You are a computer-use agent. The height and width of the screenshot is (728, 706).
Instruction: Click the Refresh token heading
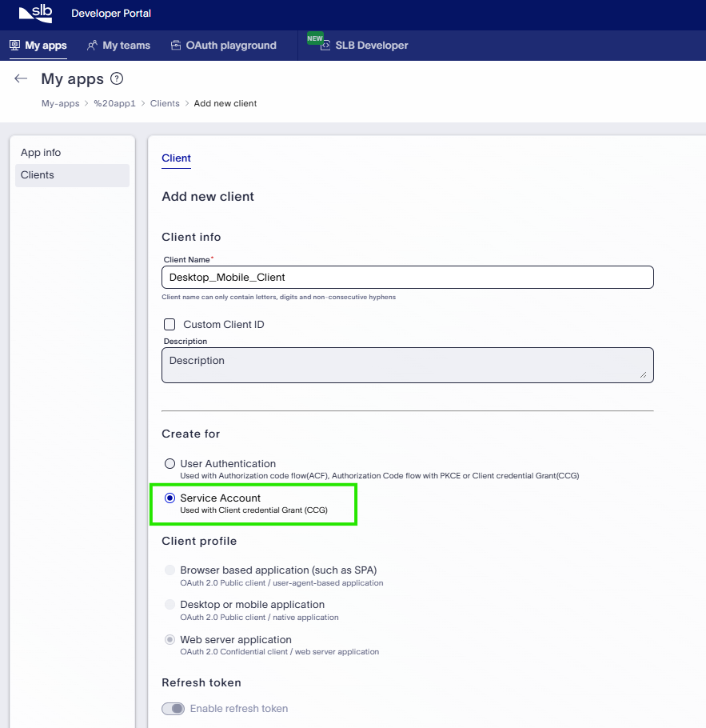pos(201,683)
